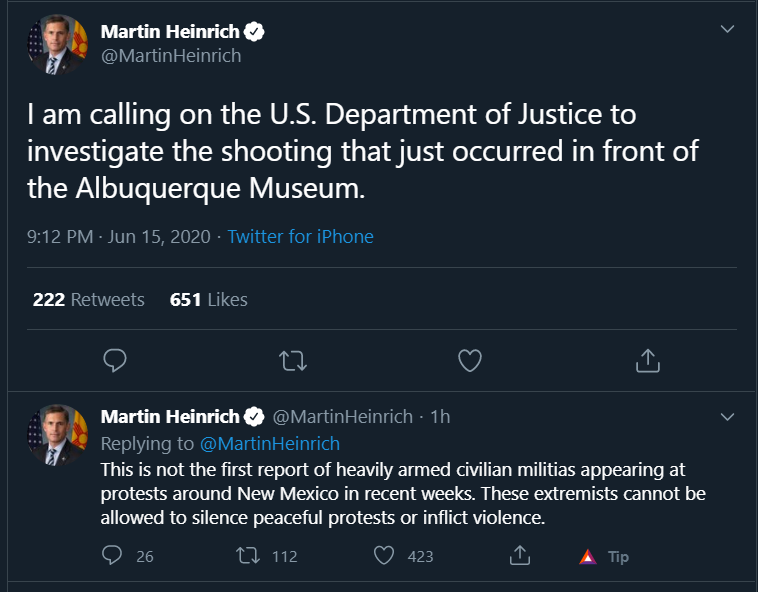Open the @MartinHeinrich Replying-to mention
Screen dimensions: 758x592
click(x=270, y=444)
